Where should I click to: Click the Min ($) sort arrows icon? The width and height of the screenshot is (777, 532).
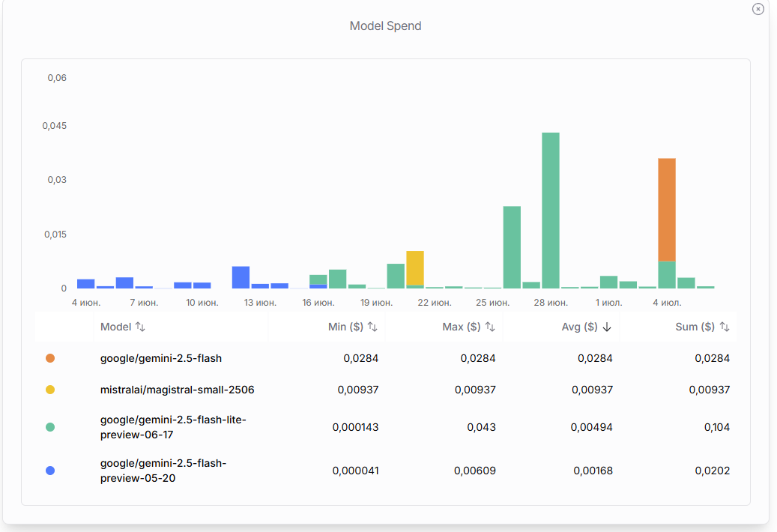(x=372, y=327)
